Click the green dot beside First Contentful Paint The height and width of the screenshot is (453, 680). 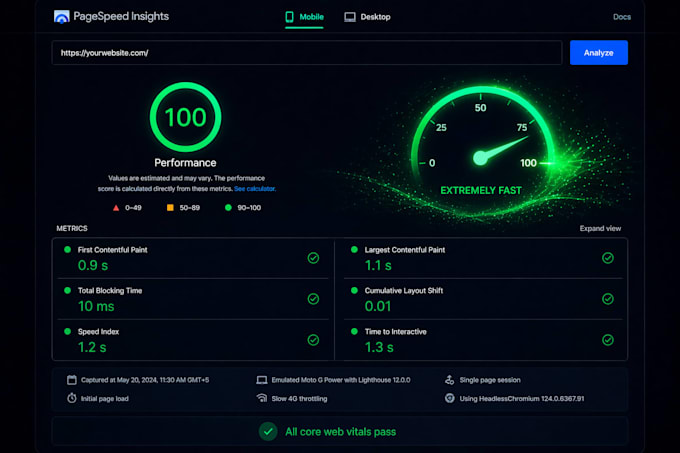point(67,249)
